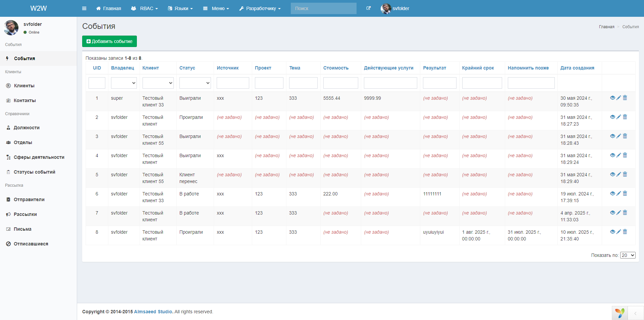Click W2W logo link
Viewport: 644px width, 320px height.
coord(39,8)
